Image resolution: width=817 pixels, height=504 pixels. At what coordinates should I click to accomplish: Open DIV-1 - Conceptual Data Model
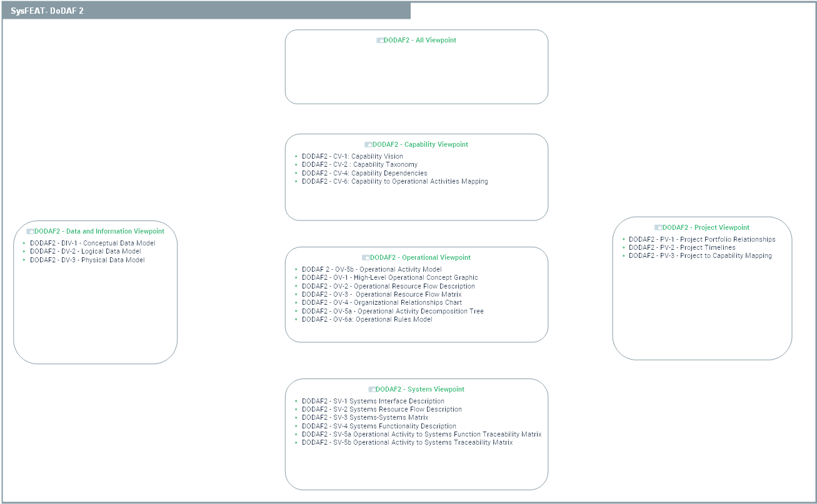[93, 244]
